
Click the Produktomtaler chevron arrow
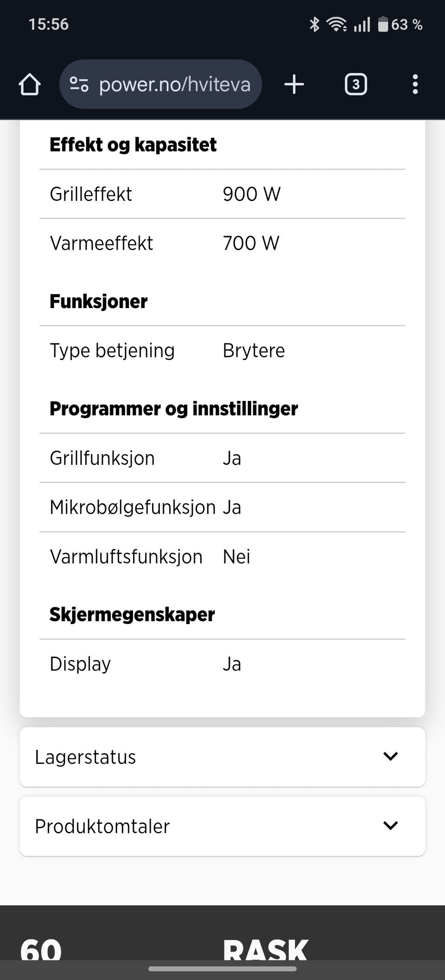pos(390,826)
